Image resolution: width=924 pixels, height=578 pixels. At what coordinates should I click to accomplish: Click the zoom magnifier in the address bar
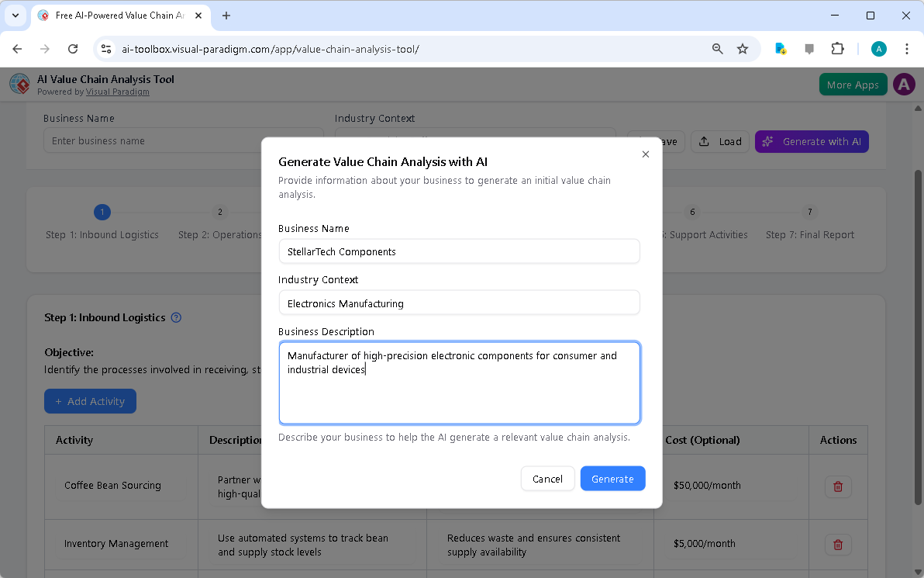717,48
